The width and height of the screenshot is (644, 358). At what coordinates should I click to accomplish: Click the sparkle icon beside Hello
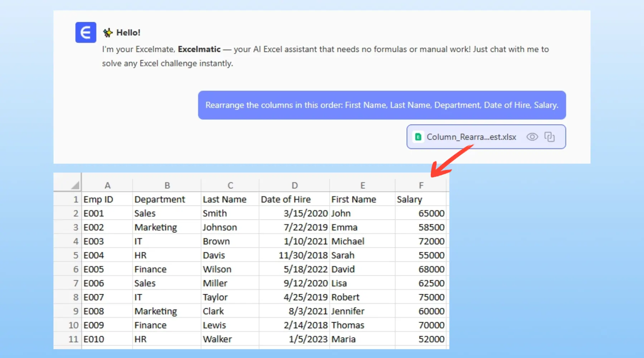[108, 33]
